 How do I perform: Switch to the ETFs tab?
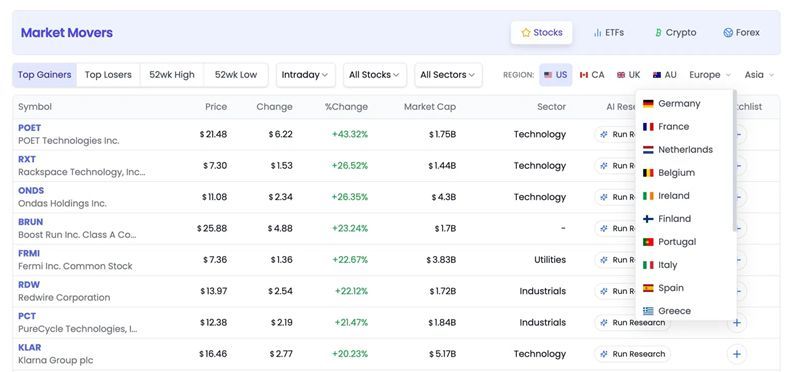pyautogui.click(x=608, y=33)
